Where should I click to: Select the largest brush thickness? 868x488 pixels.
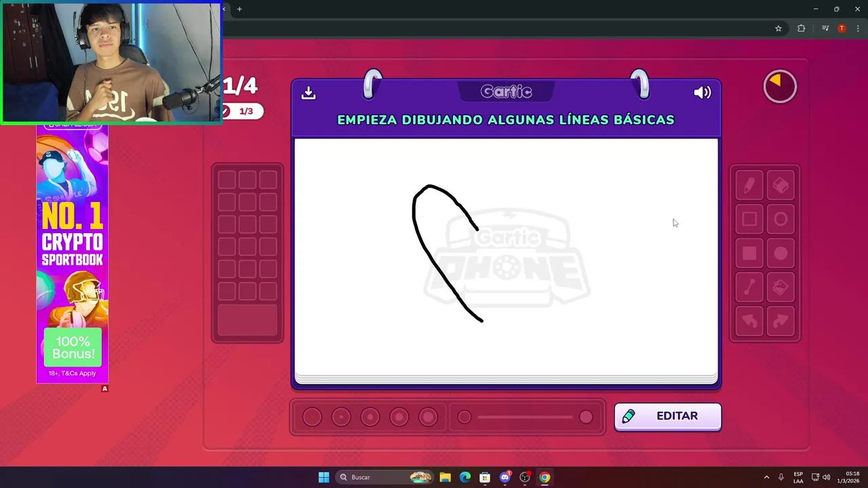click(x=429, y=417)
